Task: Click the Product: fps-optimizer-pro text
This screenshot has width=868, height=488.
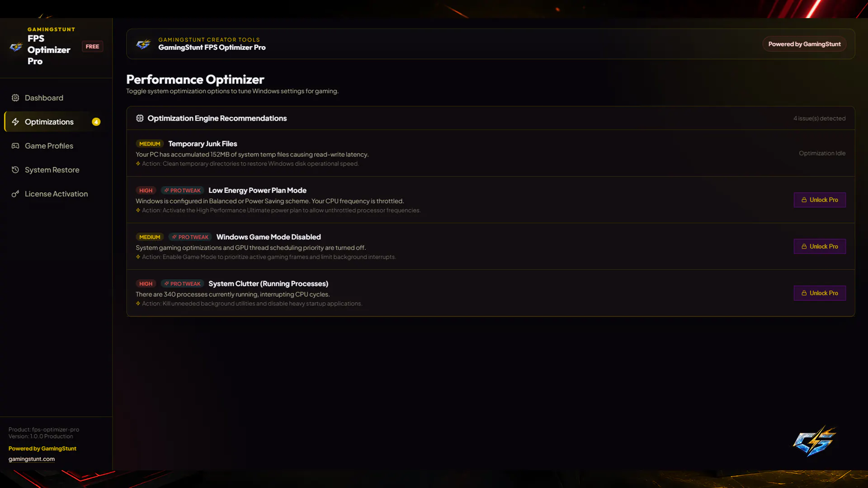Action: 44,429
